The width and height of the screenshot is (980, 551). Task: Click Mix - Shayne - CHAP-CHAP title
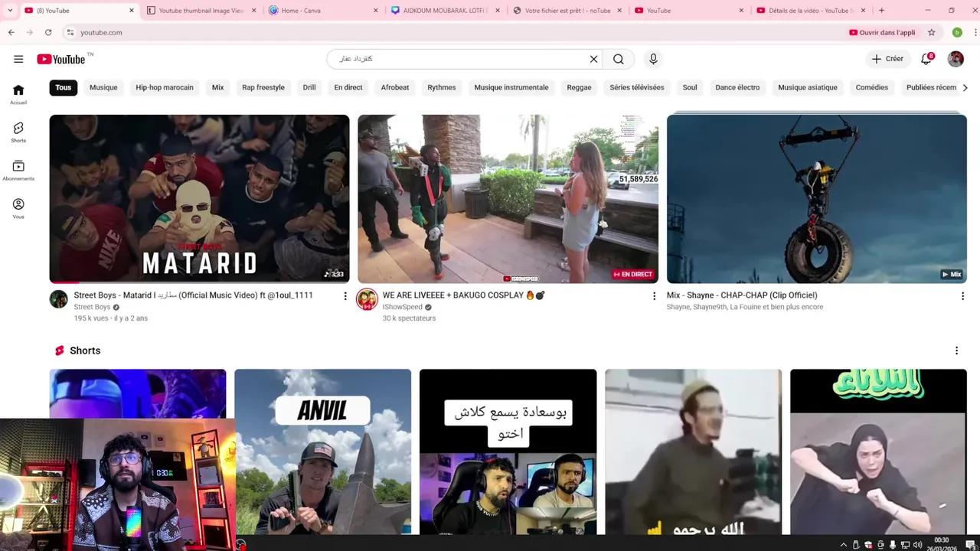[742, 295]
